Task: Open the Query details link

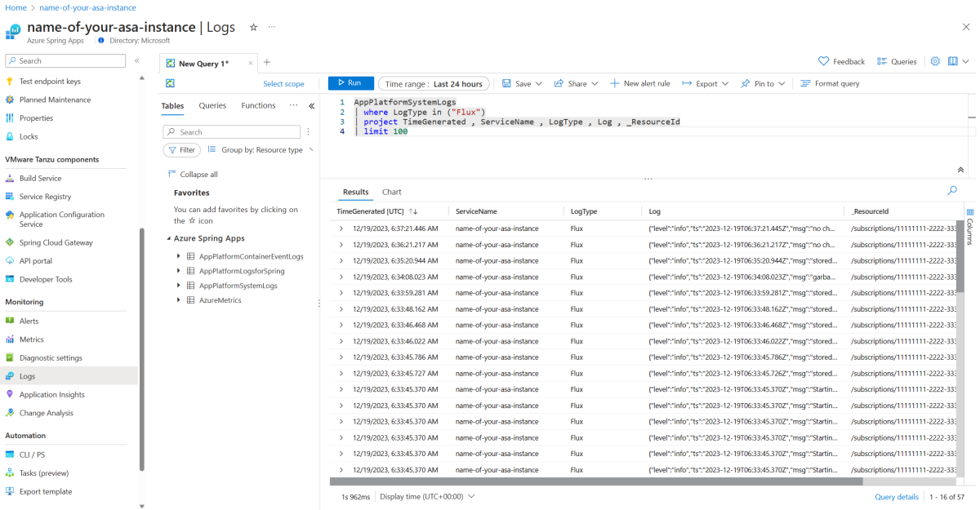Action: [896, 497]
